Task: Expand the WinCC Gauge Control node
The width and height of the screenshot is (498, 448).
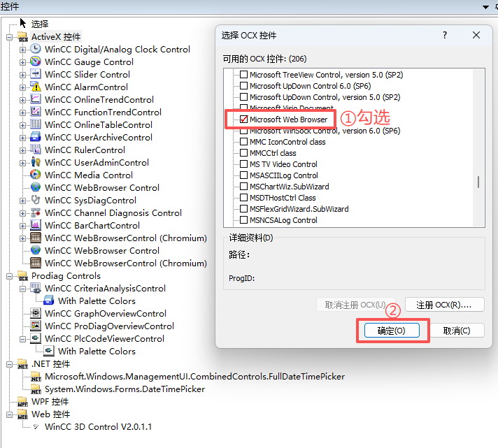Action: coord(22,62)
